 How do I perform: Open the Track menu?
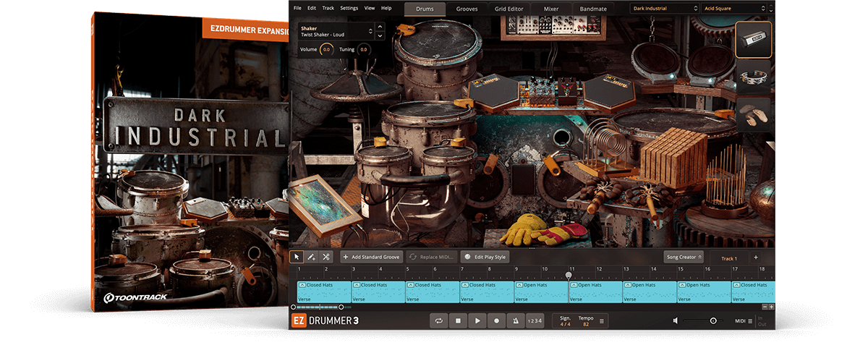tap(328, 8)
